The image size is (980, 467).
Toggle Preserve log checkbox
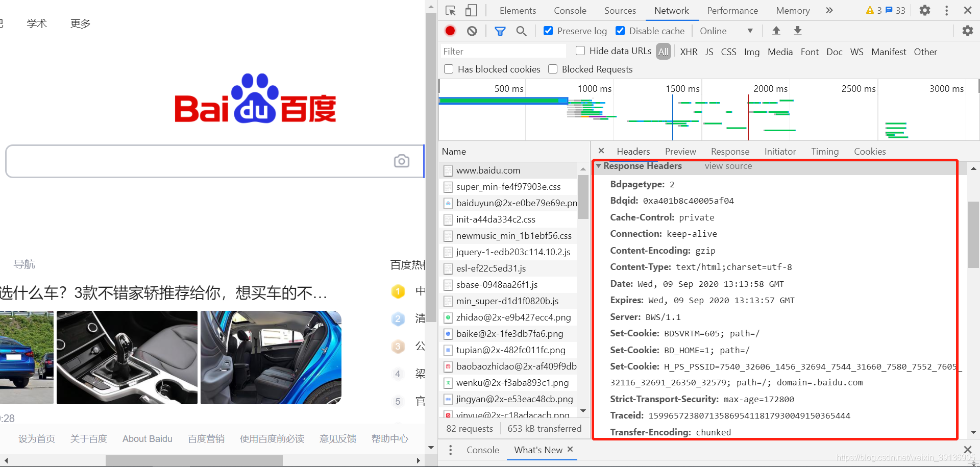[x=548, y=31]
